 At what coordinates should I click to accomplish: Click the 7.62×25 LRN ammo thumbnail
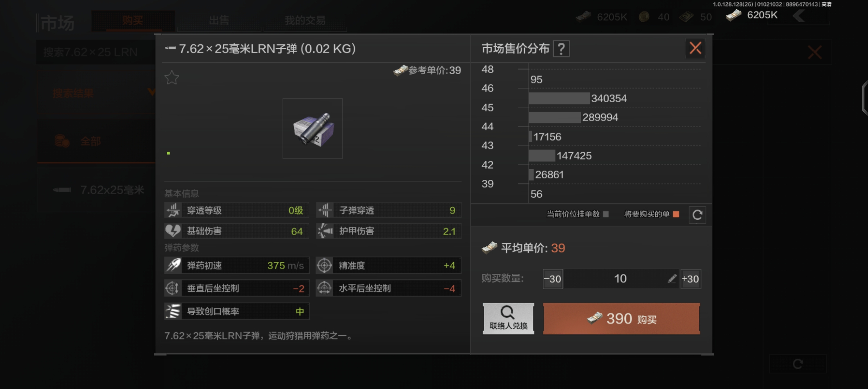[313, 129]
